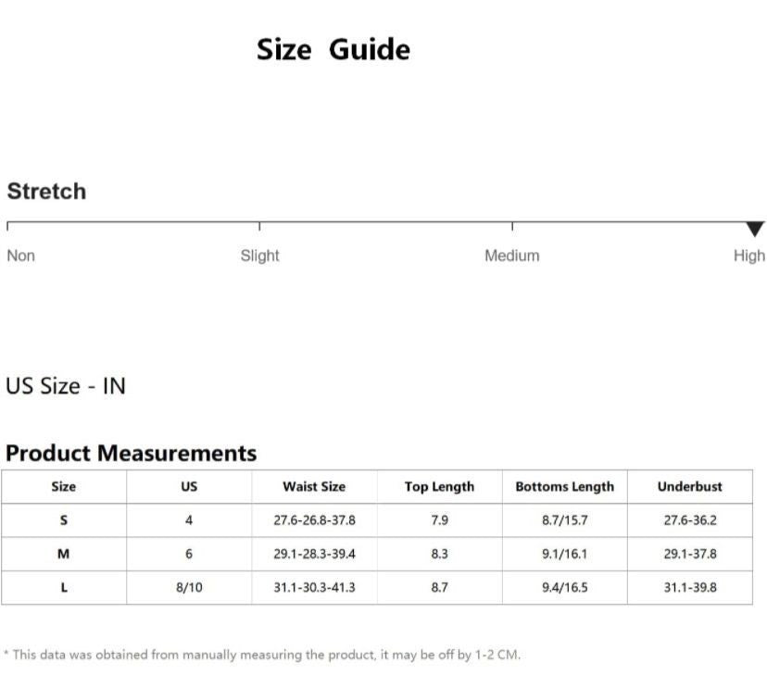Click the bottoms length value '9.4/16.5'
This screenshot has width=767, height=700.
tap(564, 588)
